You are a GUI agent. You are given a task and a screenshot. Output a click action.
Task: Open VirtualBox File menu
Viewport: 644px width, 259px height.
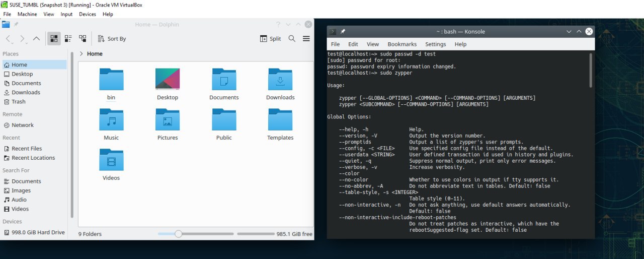coord(7,14)
